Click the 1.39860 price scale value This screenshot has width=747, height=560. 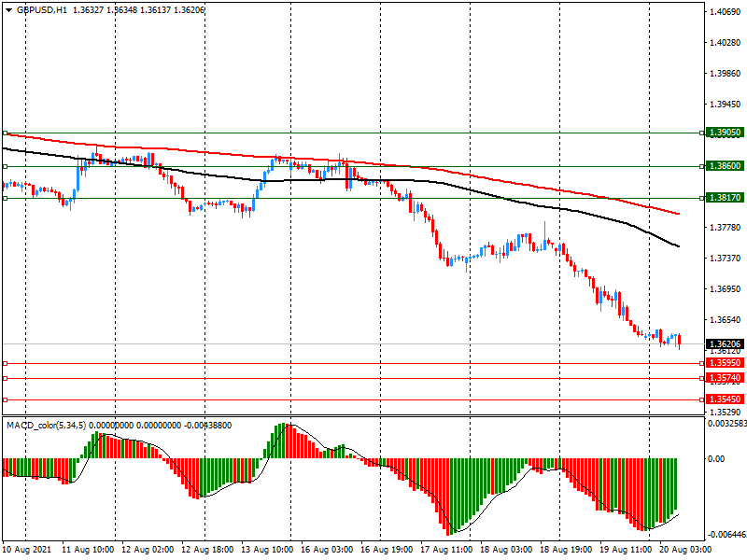(726, 74)
